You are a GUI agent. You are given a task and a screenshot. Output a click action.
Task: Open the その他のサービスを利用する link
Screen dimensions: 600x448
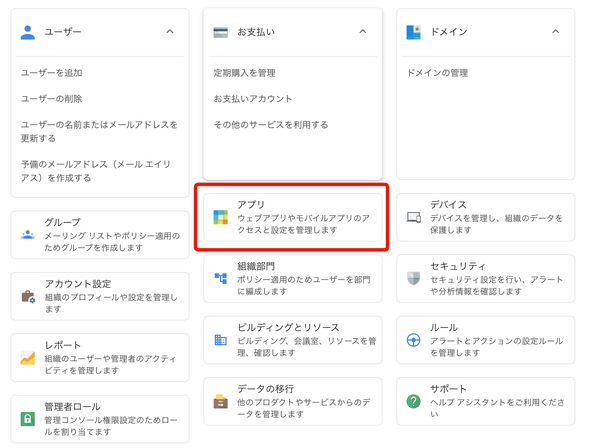(271, 125)
